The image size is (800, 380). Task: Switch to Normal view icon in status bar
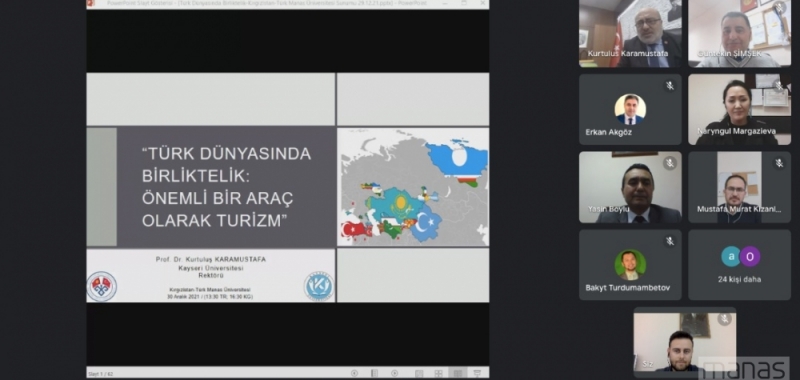coord(419,373)
